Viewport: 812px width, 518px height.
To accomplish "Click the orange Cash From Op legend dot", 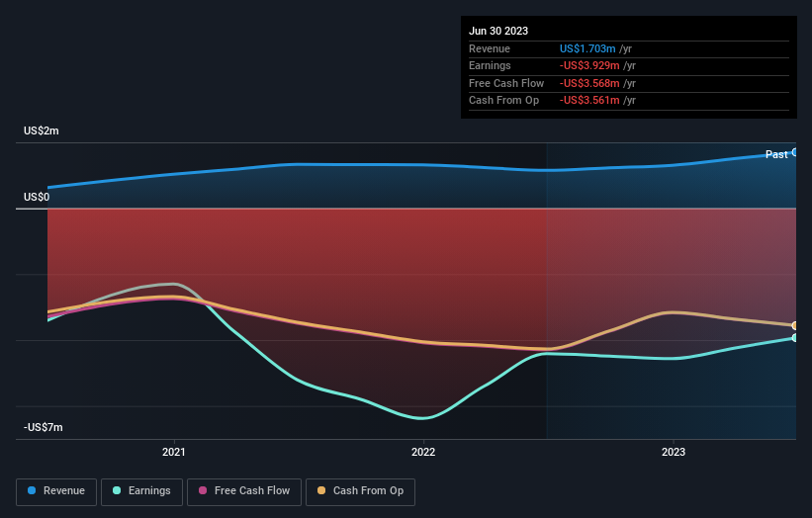I will [321, 490].
